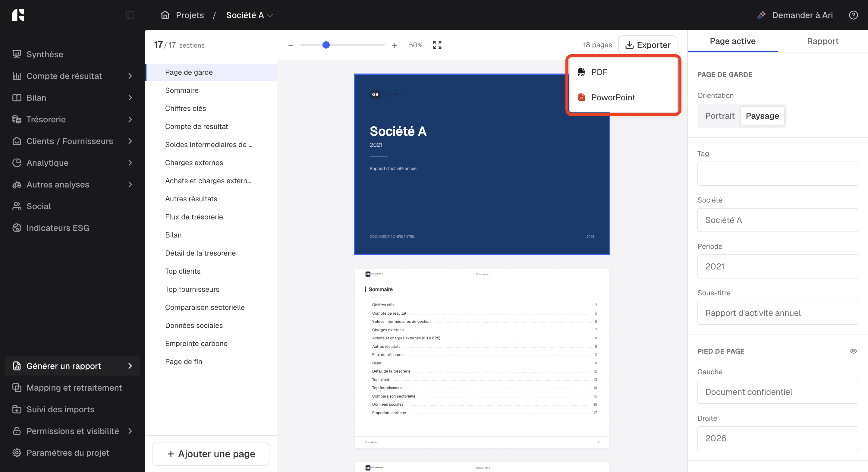
Task: Switch to the Rapport tab
Action: click(822, 41)
